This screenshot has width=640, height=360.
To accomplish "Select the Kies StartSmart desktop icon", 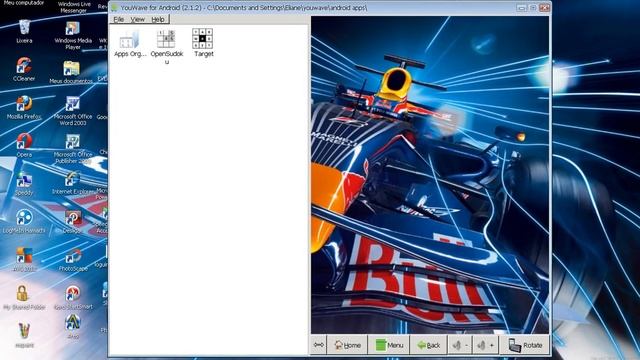I will pyautogui.click(x=73, y=297).
